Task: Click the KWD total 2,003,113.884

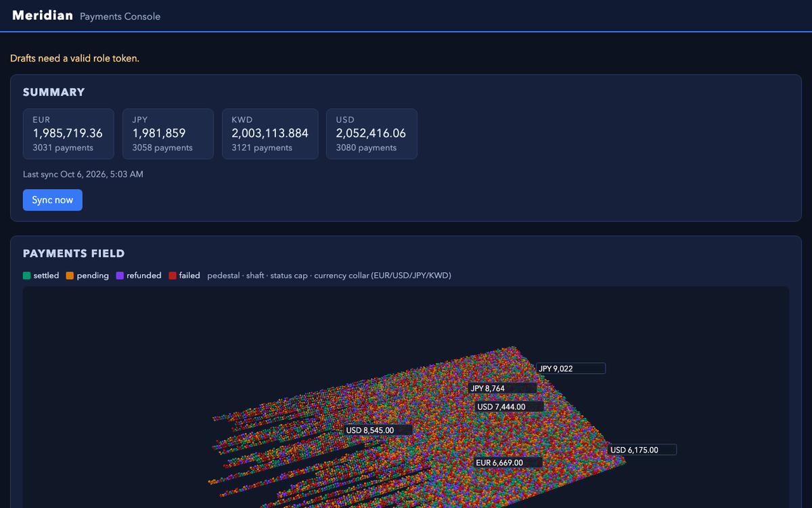Action: [270, 133]
